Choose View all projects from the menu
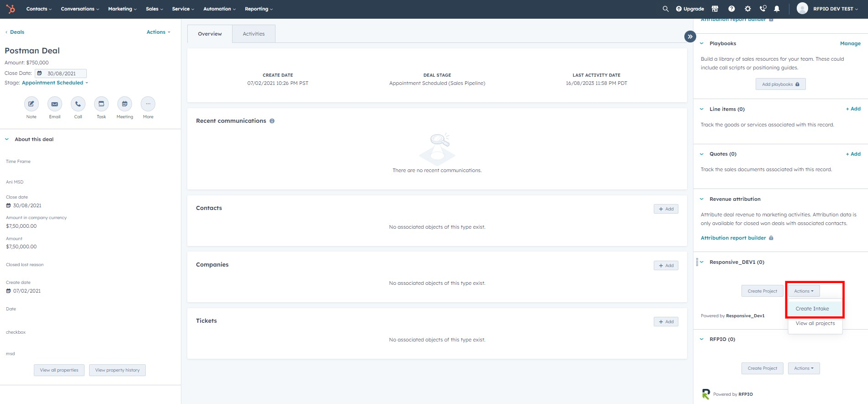This screenshot has height=404, width=868. coord(815,323)
